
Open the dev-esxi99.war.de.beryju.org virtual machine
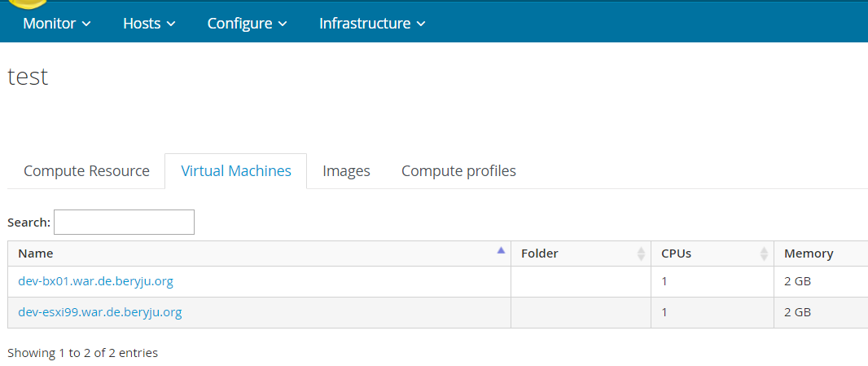click(99, 312)
